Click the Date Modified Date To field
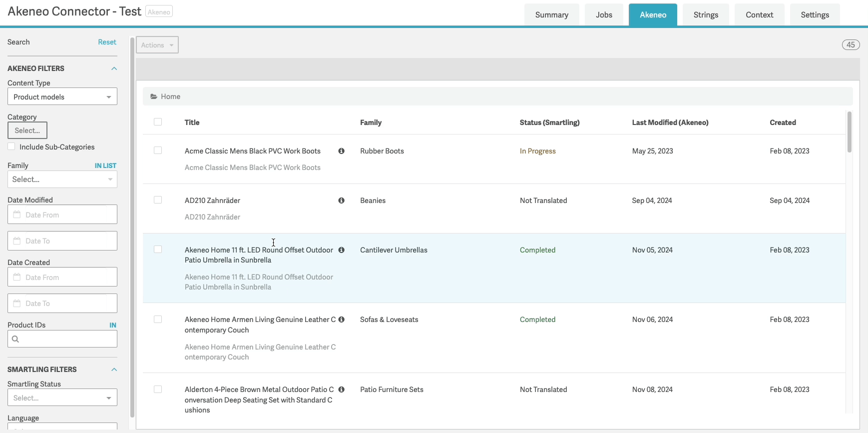This screenshot has height=433, width=868. point(62,241)
